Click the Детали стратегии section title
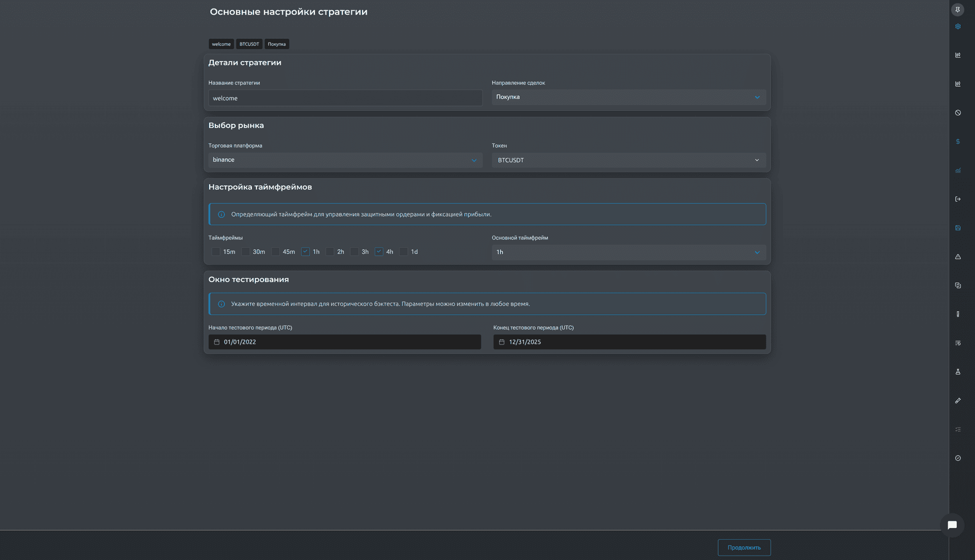The width and height of the screenshot is (975, 560). point(245,62)
